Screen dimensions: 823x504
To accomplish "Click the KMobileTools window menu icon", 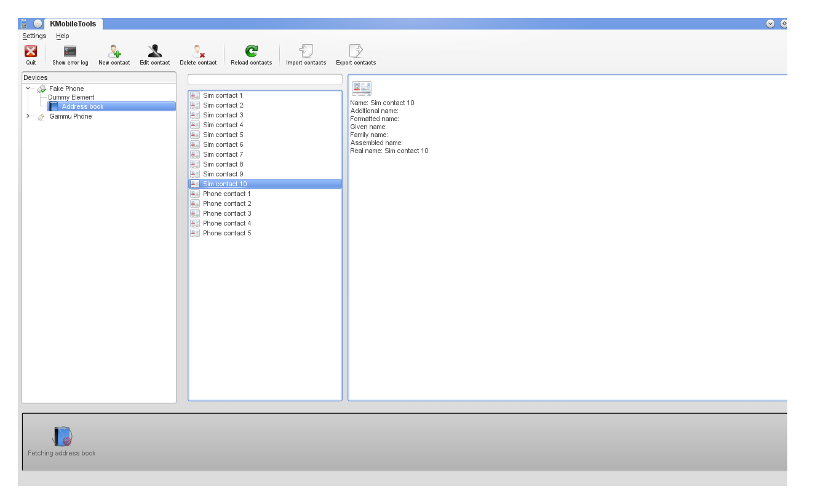I will click(24, 23).
